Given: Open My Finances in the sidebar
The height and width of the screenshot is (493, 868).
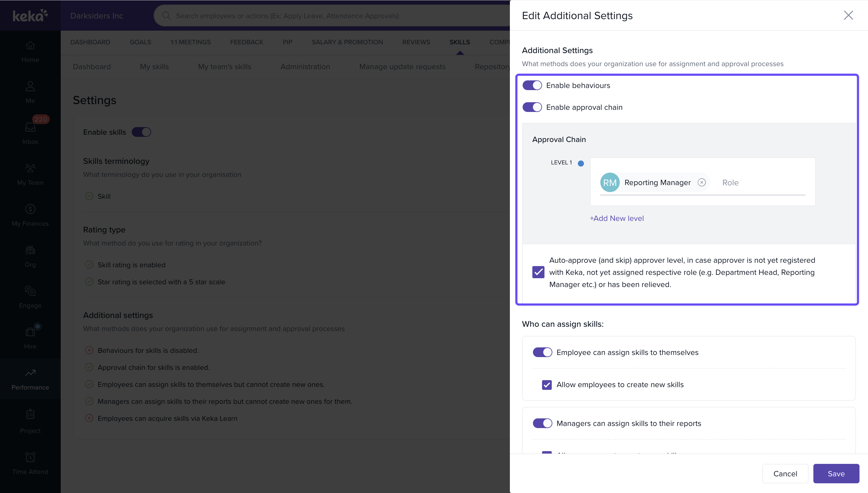Looking at the screenshot, I should coord(30,209).
